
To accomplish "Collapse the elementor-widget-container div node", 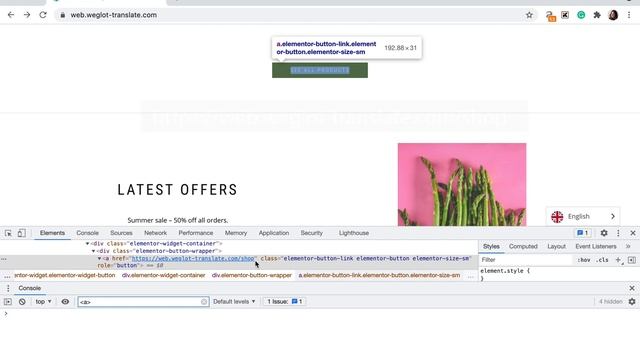I will pos(87,244).
